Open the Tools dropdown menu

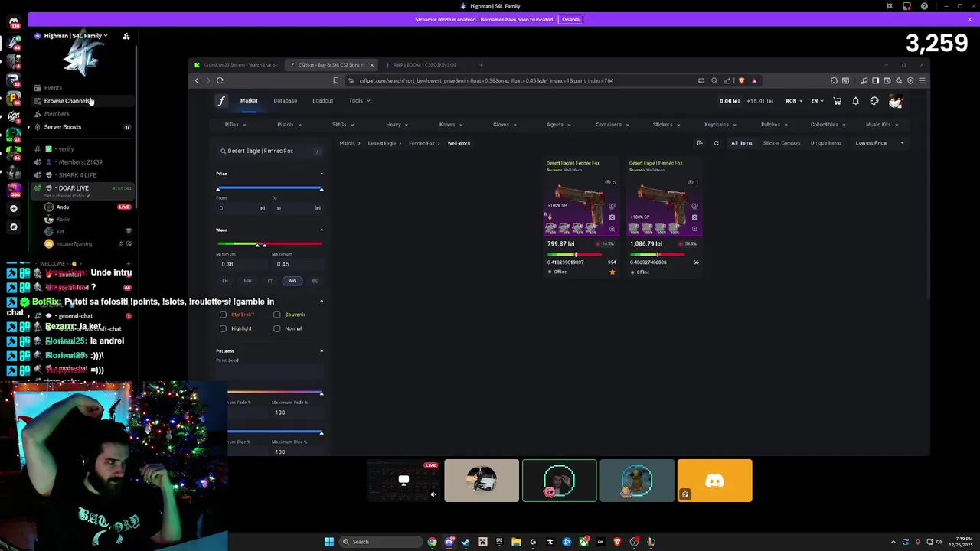(x=359, y=101)
